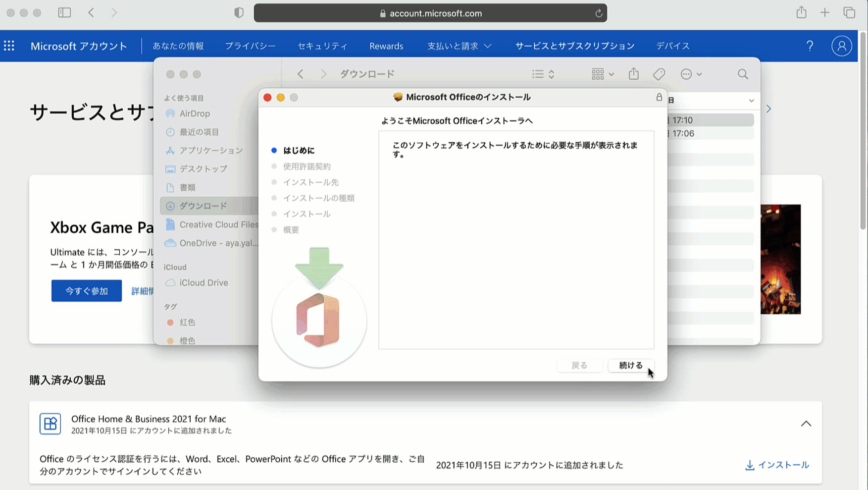The image size is (868, 490).
Task: Search in Finder window
Action: pos(742,74)
